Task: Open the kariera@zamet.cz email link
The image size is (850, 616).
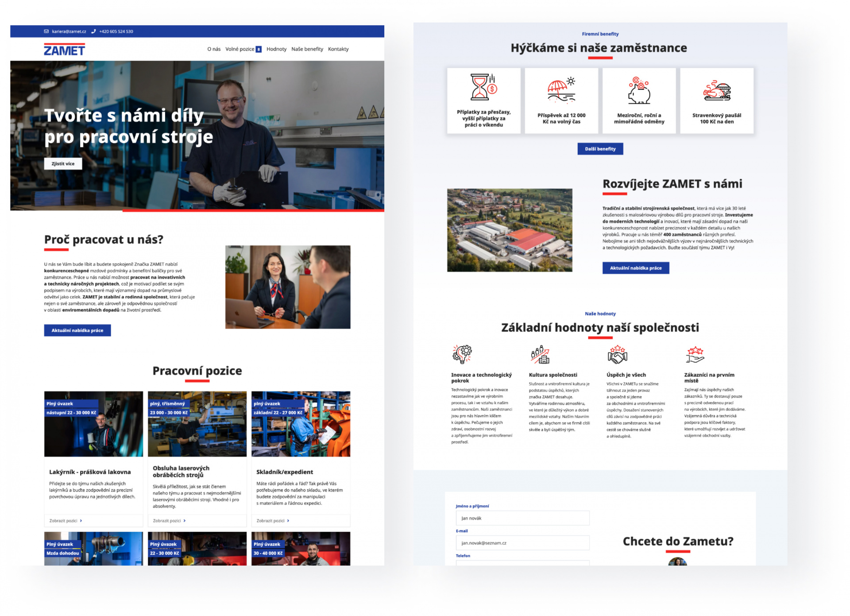Action: pos(69,31)
